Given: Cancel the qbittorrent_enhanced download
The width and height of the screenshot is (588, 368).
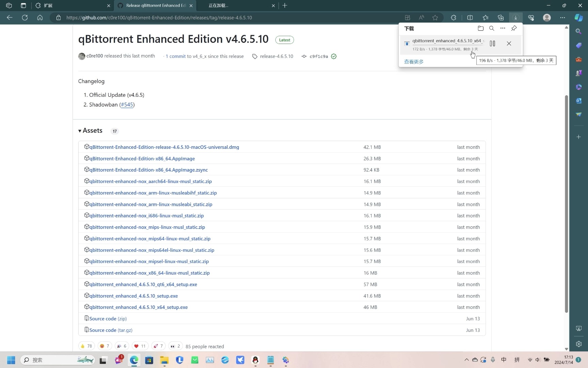Looking at the screenshot, I should click(x=509, y=44).
